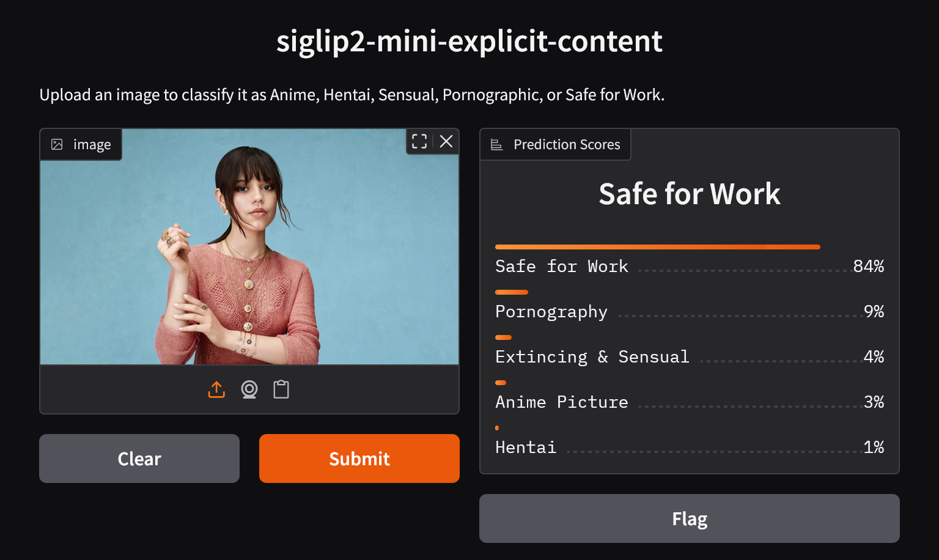Open the image in fullscreen view
The width and height of the screenshot is (939, 560).
(419, 142)
